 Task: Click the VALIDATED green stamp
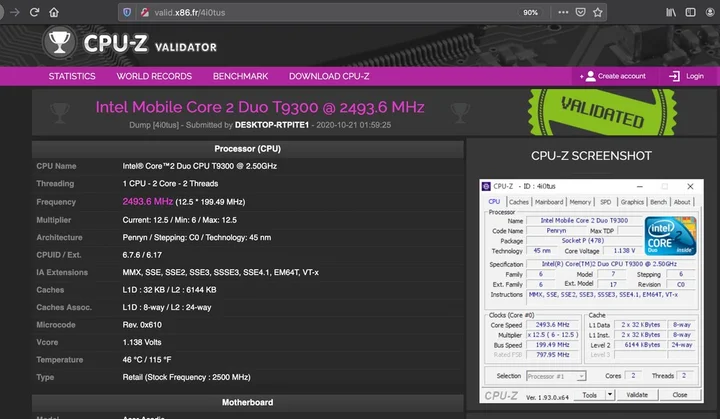click(x=602, y=113)
